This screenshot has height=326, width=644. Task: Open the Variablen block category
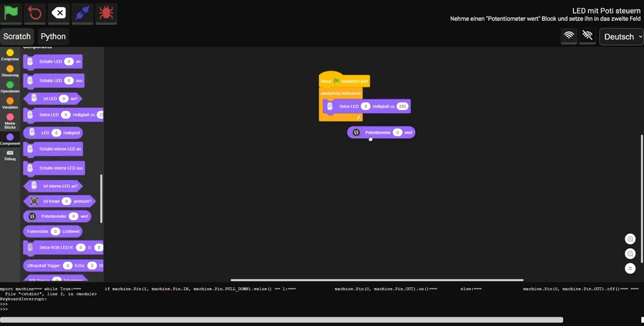click(x=10, y=103)
